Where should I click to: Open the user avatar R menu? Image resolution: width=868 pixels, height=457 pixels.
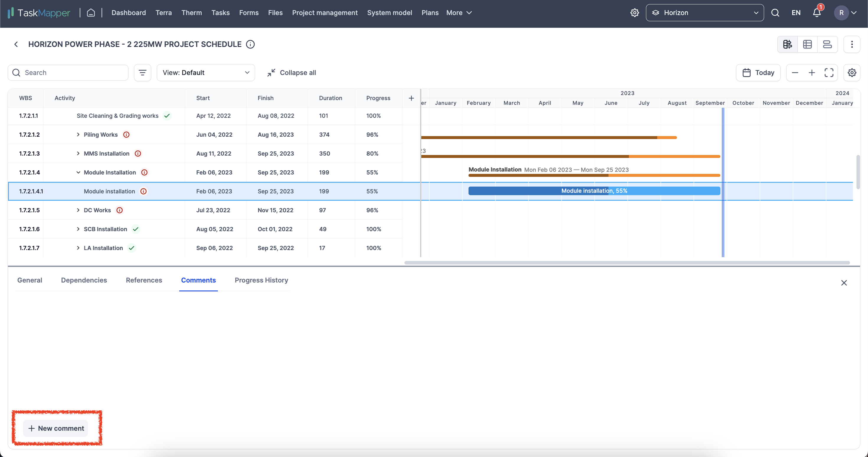(x=845, y=13)
